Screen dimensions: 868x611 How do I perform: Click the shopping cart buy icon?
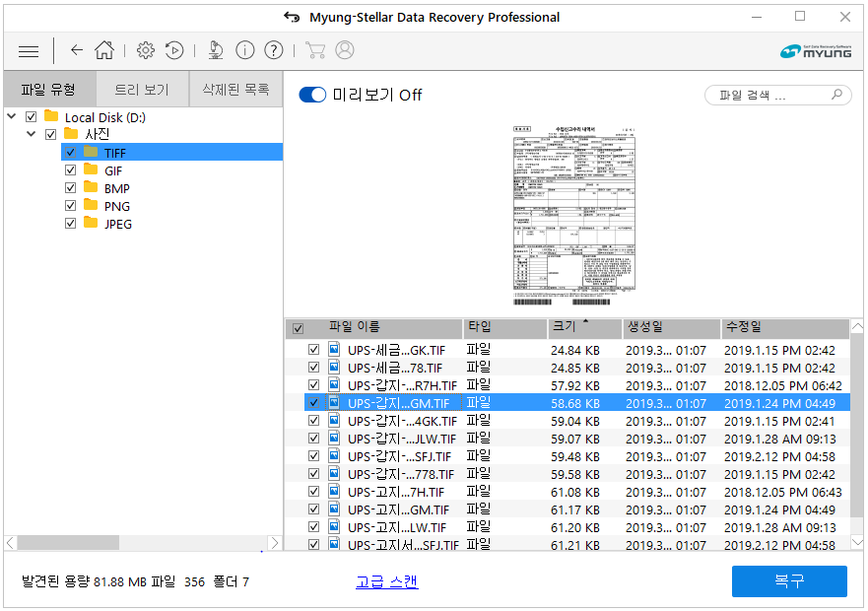tap(315, 50)
